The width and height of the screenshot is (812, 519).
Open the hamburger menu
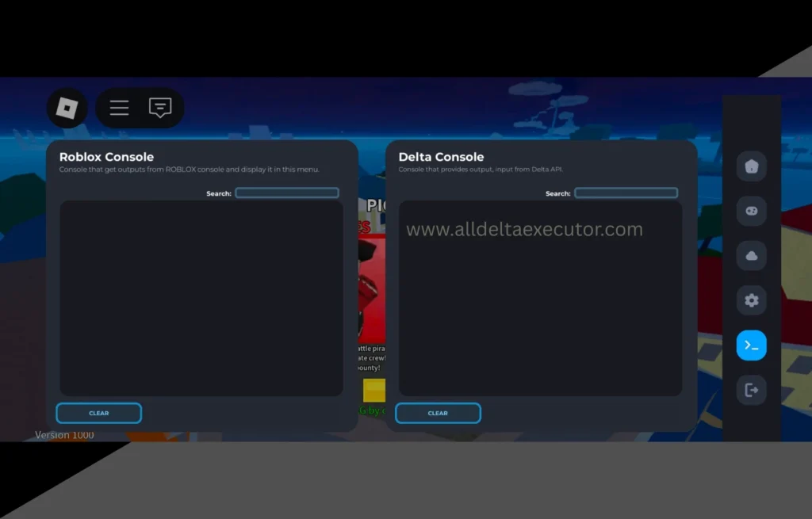pos(119,108)
